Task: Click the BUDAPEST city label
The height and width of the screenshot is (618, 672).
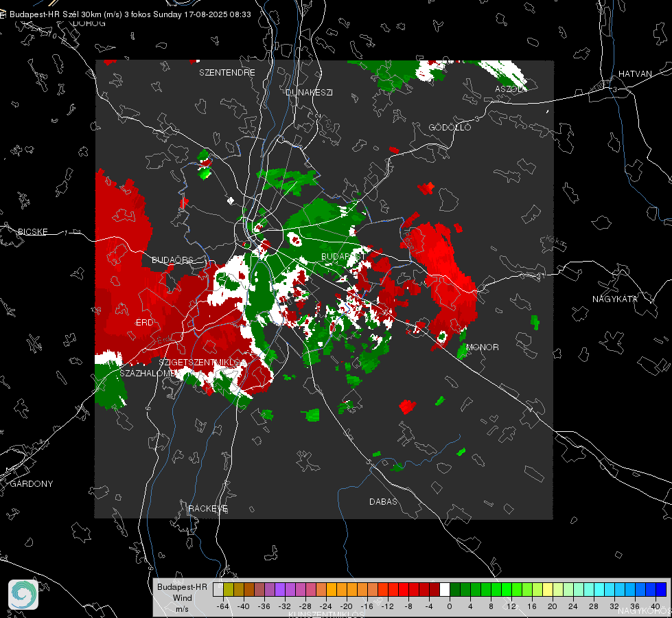Action: [x=343, y=256]
